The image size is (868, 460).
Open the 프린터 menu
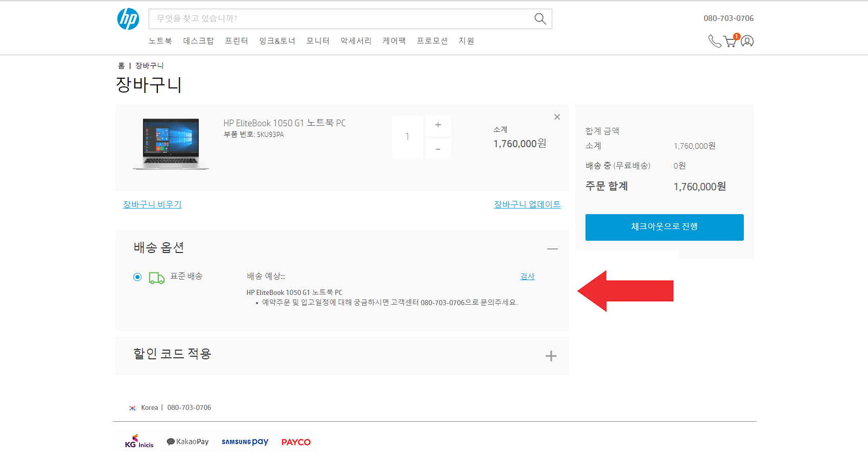click(237, 41)
